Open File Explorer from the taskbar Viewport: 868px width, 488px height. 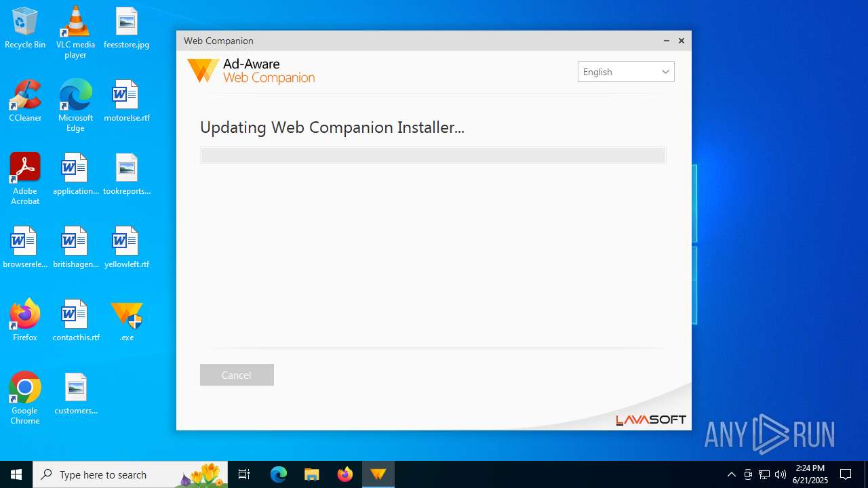(311, 474)
